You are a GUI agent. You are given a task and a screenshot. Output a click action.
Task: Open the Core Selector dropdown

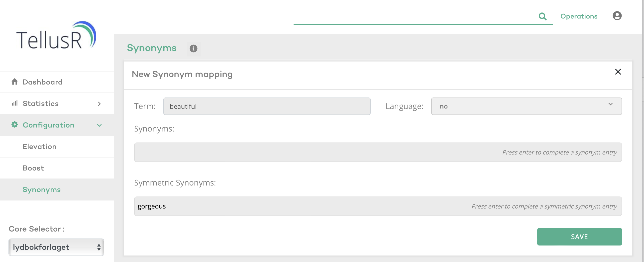pos(56,247)
